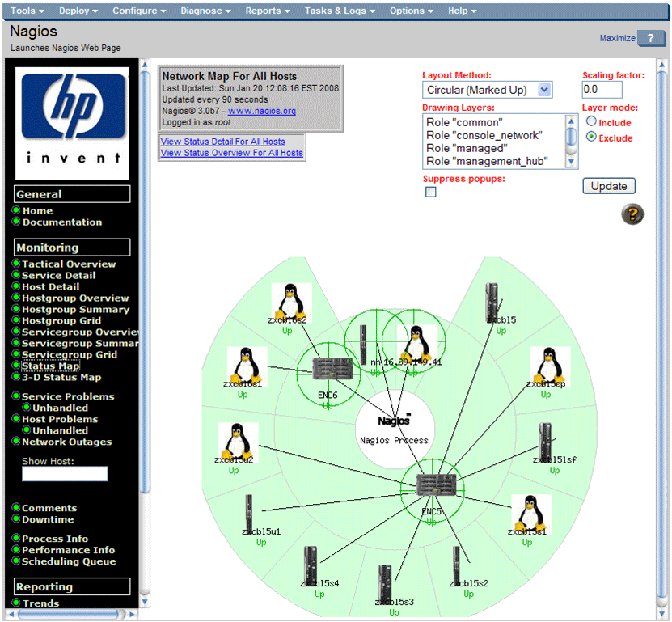Click the sidebar vertical scrollbar thumb

[145, 281]
